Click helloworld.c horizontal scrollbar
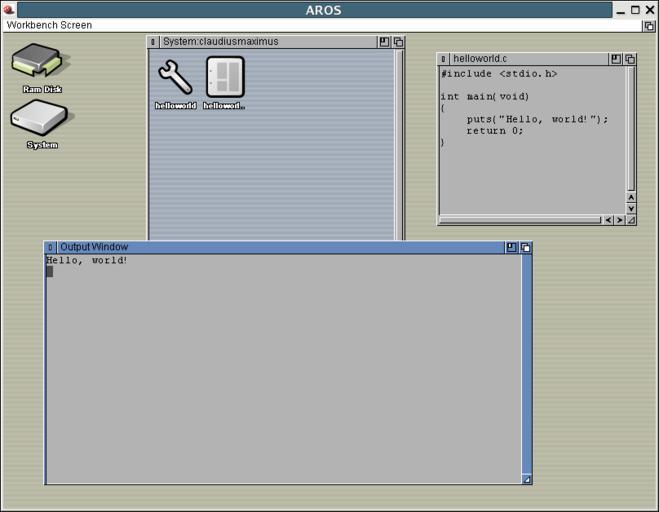The width and height of the screenshot is (659, 512). [520, 220]
